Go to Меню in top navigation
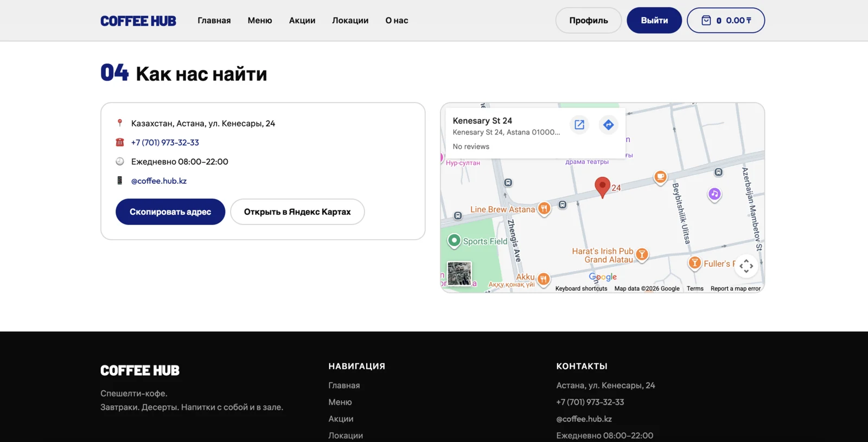Viewport: 868px width, 442px height. click(260, 21)
